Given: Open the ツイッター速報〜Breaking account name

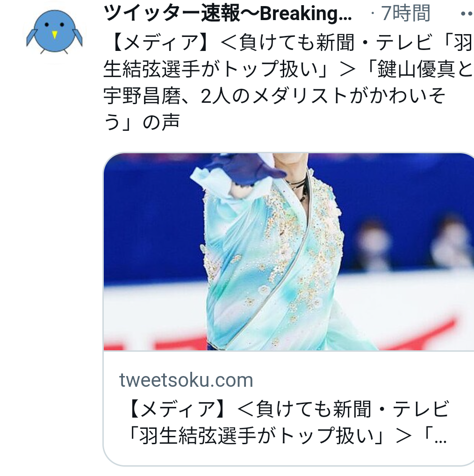Looking at the screenshot, I should point(227,14).
